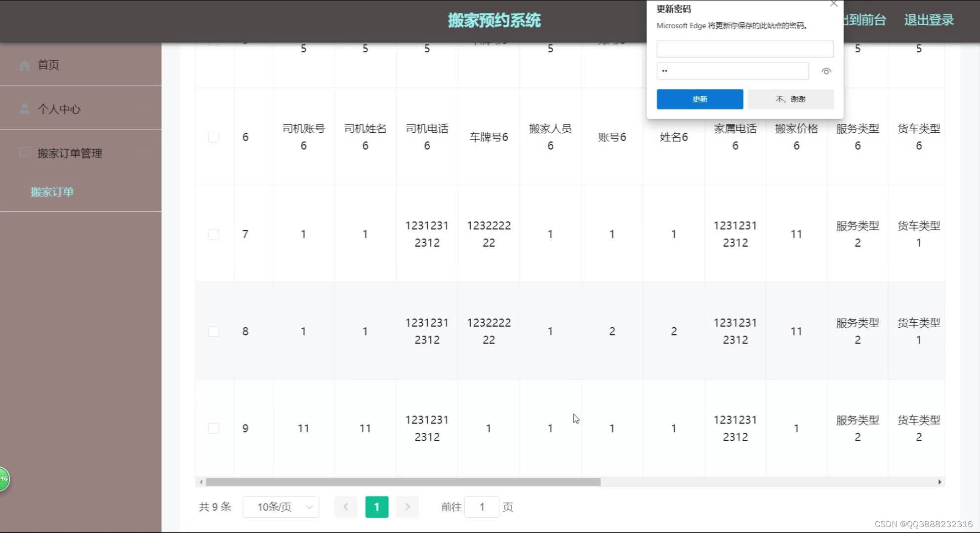Click 服务类型 6 cell
Screen dimensions: 980x533
tap(857, 137)
